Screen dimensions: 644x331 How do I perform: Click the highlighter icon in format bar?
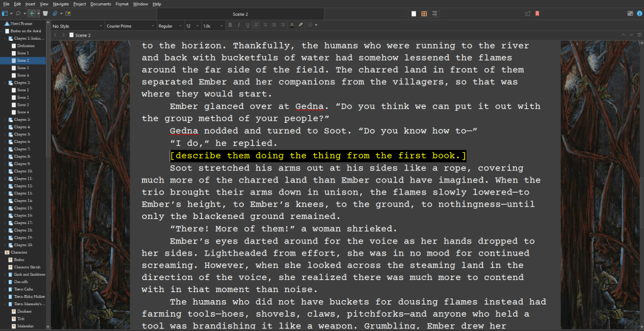[x=300, y=25]
